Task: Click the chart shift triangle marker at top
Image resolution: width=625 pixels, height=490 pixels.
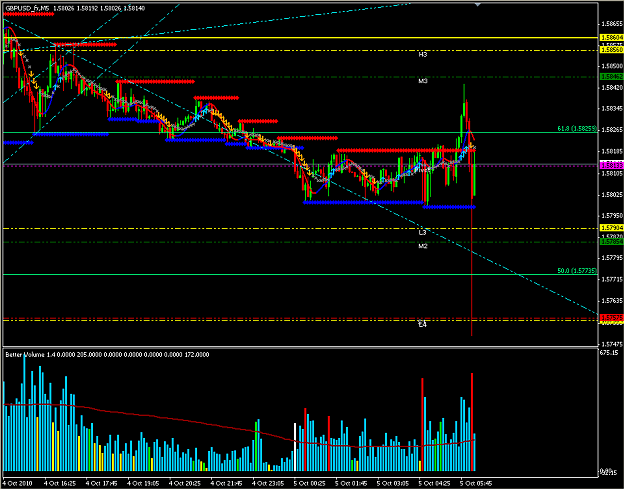Action: [478, 4]
